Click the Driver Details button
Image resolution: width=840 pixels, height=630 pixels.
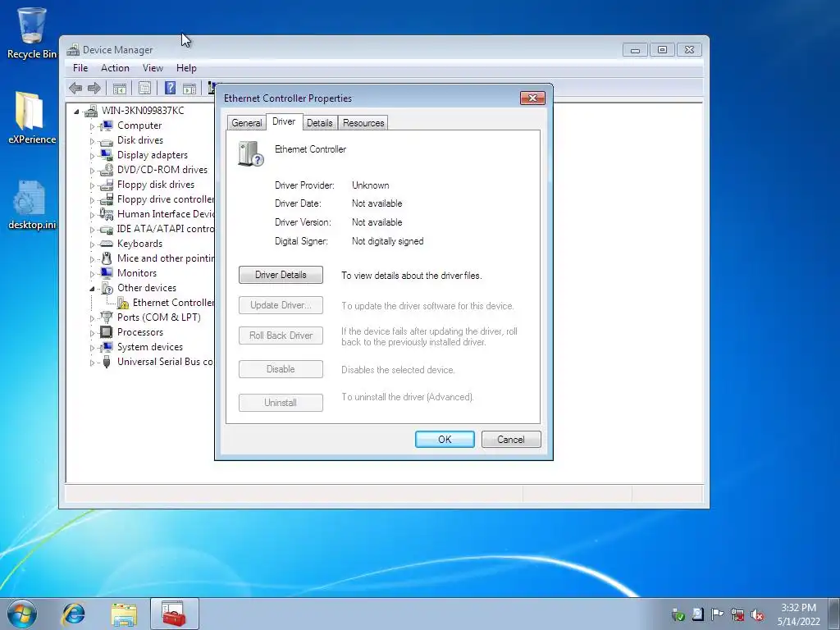point(281,275)
